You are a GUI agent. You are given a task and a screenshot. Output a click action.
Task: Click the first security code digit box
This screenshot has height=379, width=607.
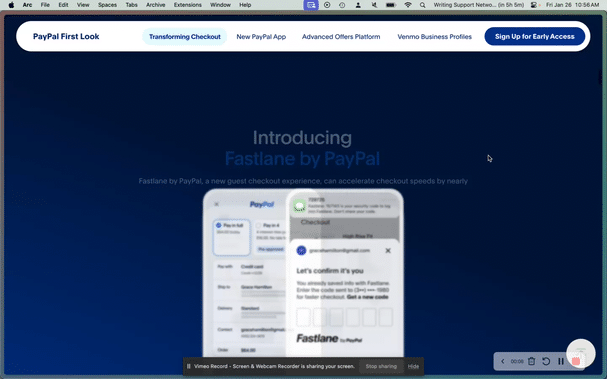304,317
